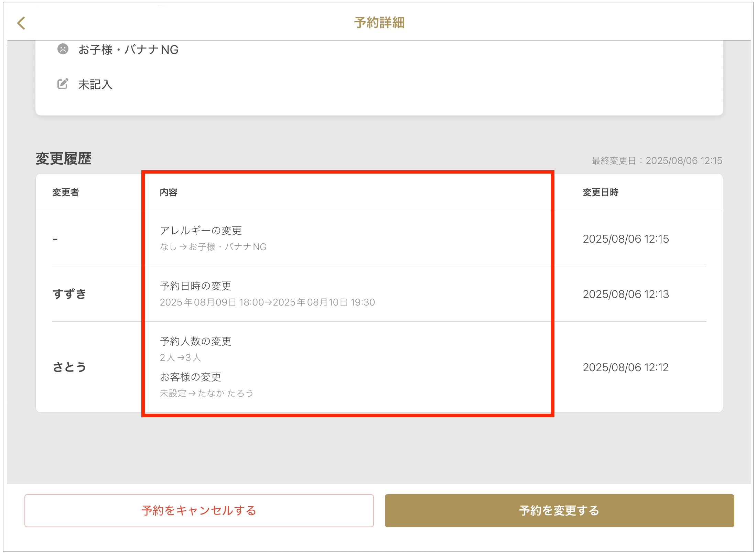Click the 内容 column header
756x554 pixels.
point(169,192)
